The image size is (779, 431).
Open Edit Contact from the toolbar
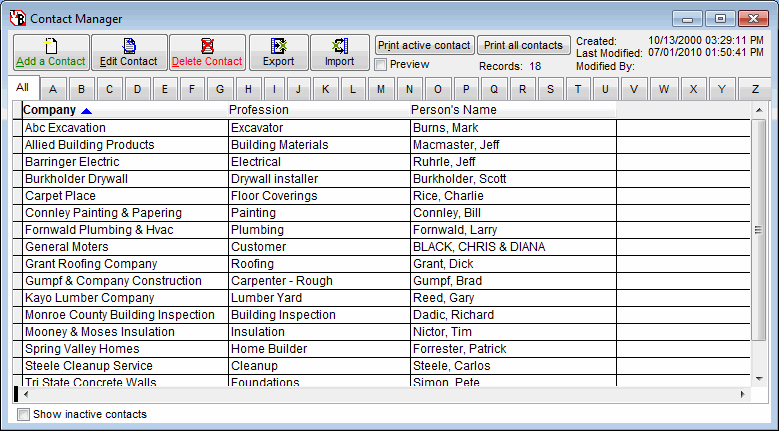(129, 52)
